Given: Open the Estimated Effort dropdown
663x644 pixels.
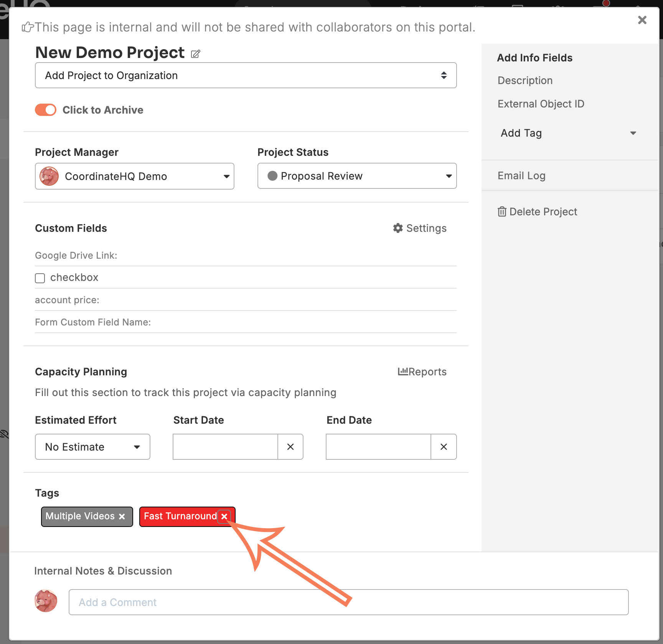Looking at the screenshot, I should point(92,447).
